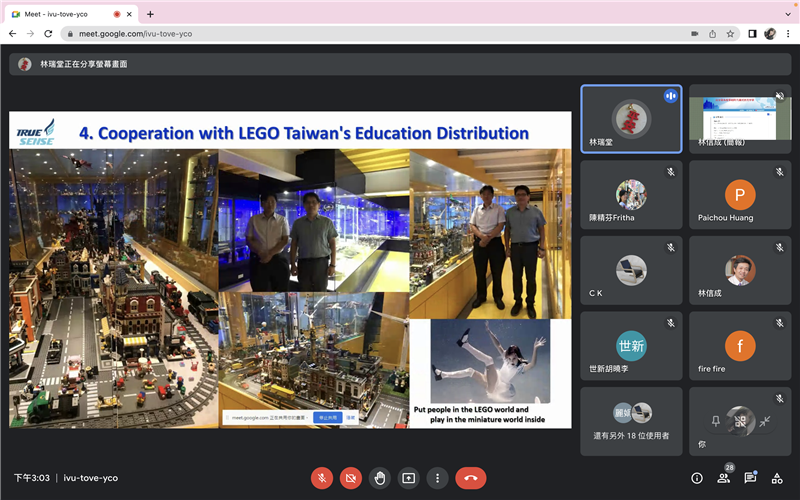
Task: Open more options three-dot menu in Meet
Action: coord(437,478)
